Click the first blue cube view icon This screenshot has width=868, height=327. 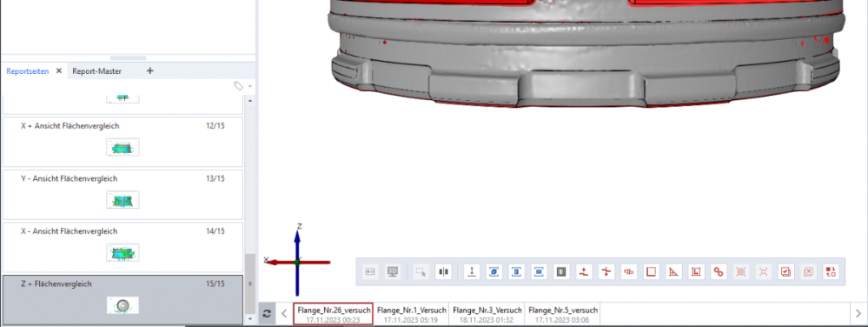coord(494,271)
